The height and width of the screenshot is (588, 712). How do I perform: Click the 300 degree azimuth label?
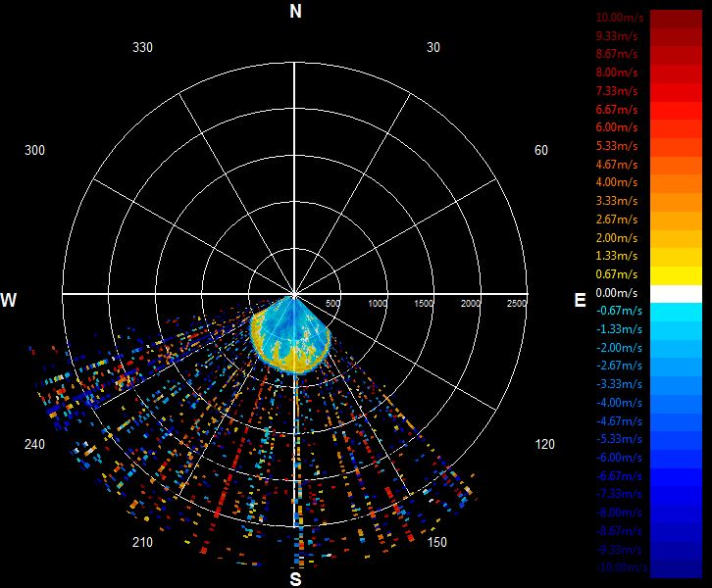34,150
